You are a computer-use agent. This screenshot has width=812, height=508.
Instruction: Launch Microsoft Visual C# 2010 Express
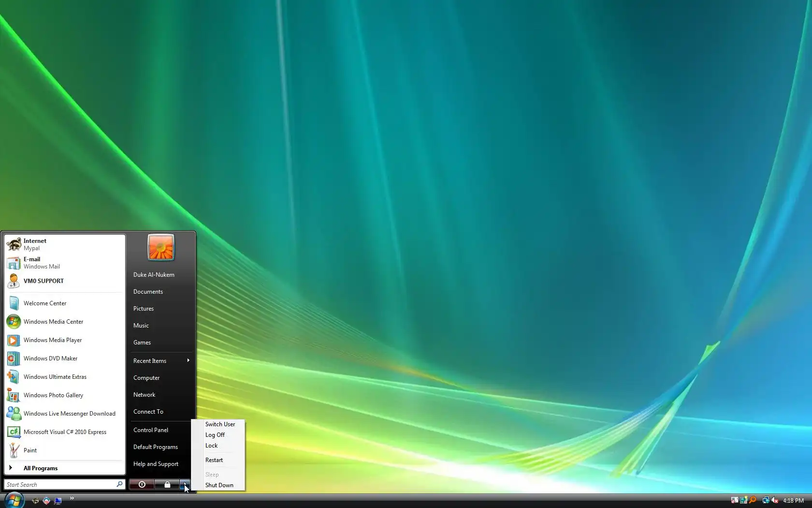pos(65,432)
